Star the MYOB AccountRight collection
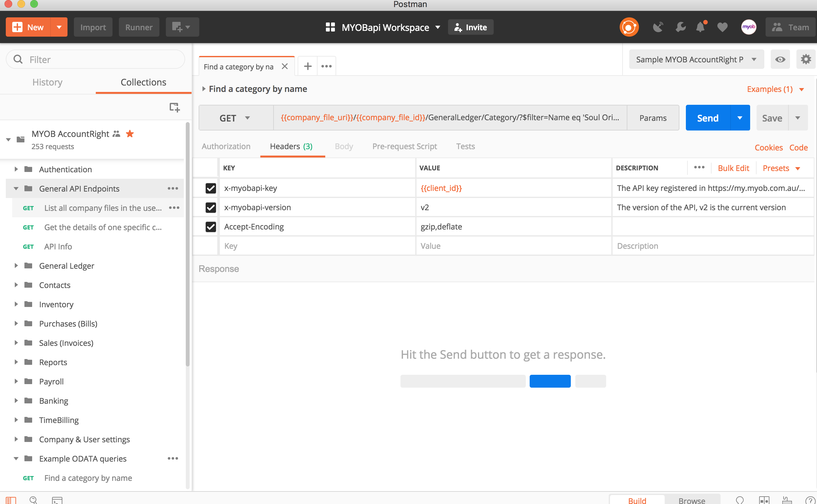This screenshot has width=817, height=504. (130, 134)
